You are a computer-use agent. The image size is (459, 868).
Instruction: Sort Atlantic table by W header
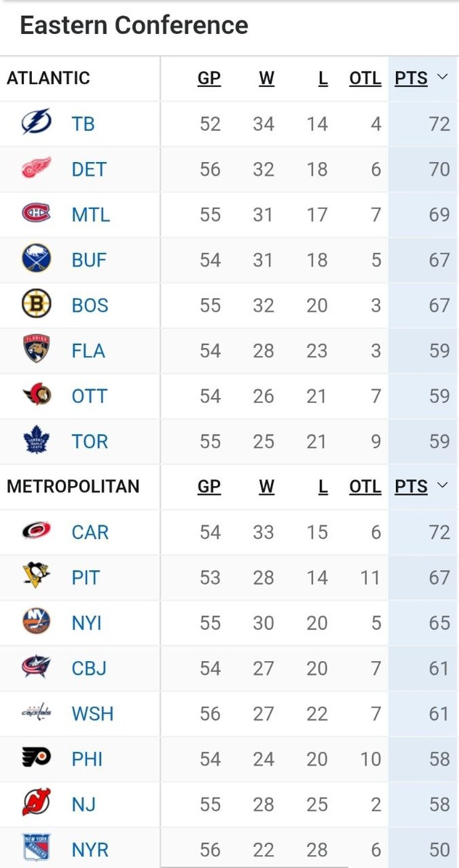point(266,78)
